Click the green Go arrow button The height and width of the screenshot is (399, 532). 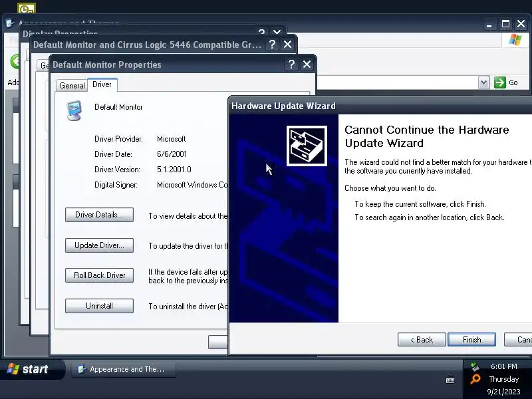(x=500, y=82)
